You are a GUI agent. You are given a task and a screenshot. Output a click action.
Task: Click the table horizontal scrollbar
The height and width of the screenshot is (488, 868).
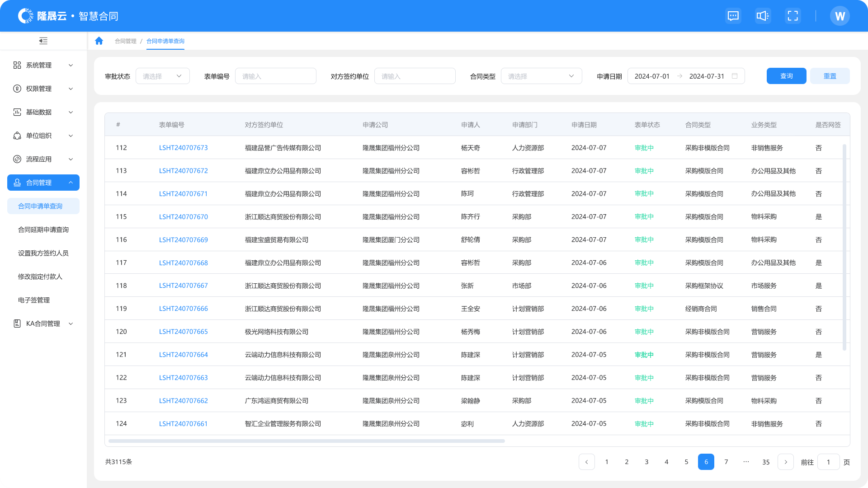(x=307, y=441)
